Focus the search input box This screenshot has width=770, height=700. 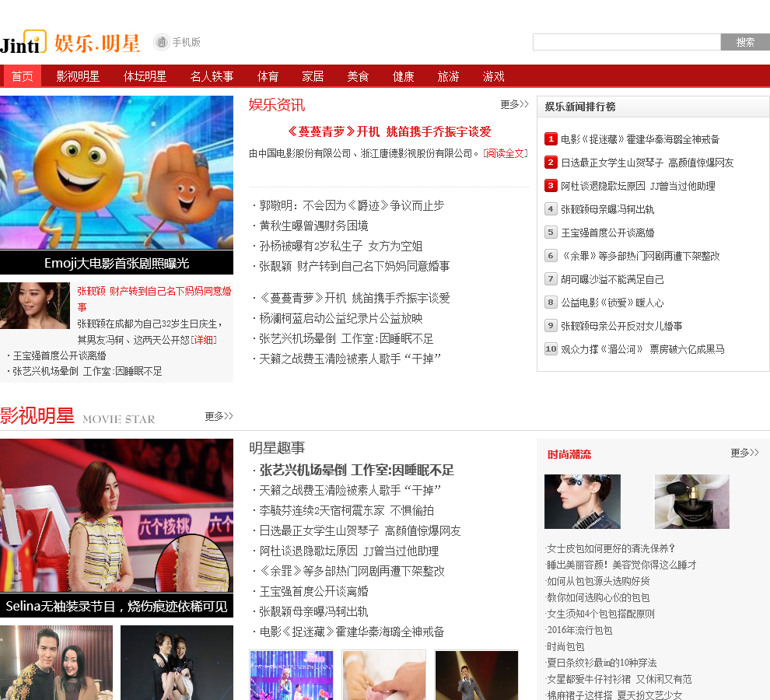(x=627, y=42)
